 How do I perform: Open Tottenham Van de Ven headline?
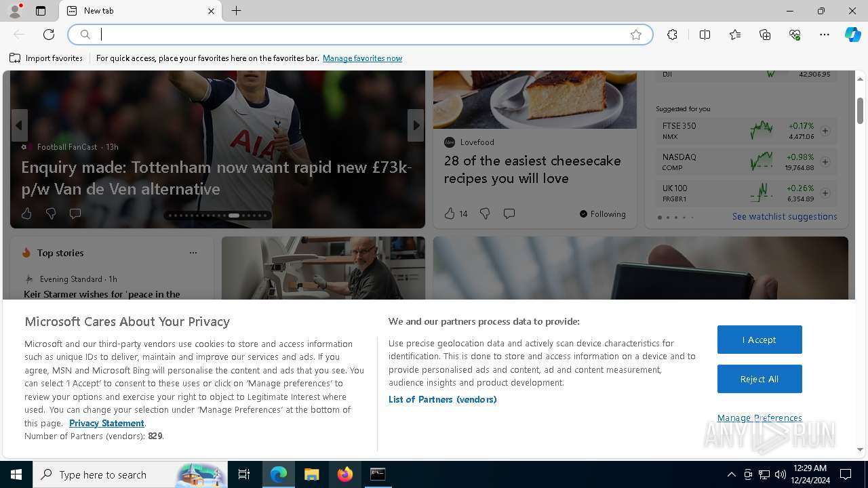pos(216,178)
